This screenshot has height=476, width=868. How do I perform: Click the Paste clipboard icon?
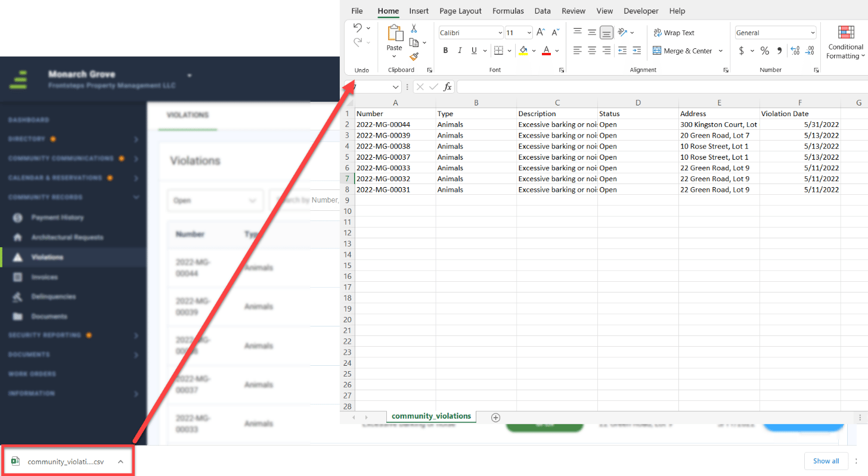[395, 33]
